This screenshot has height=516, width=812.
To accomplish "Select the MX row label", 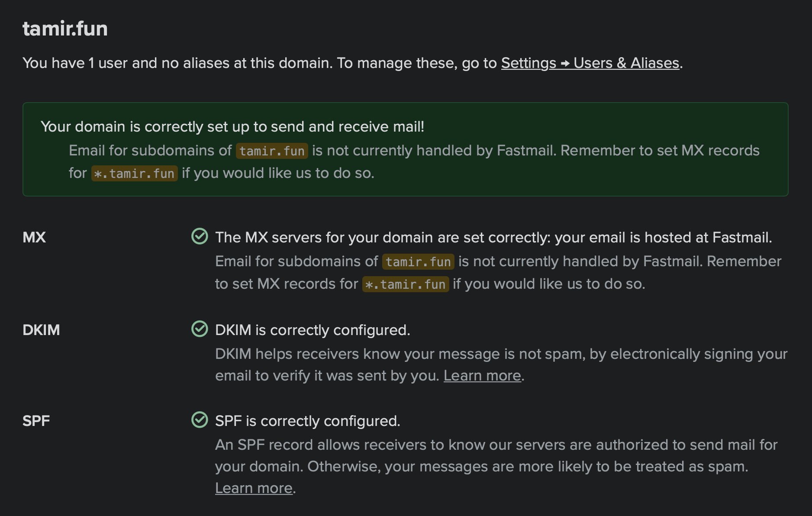I will coord(34,237).
